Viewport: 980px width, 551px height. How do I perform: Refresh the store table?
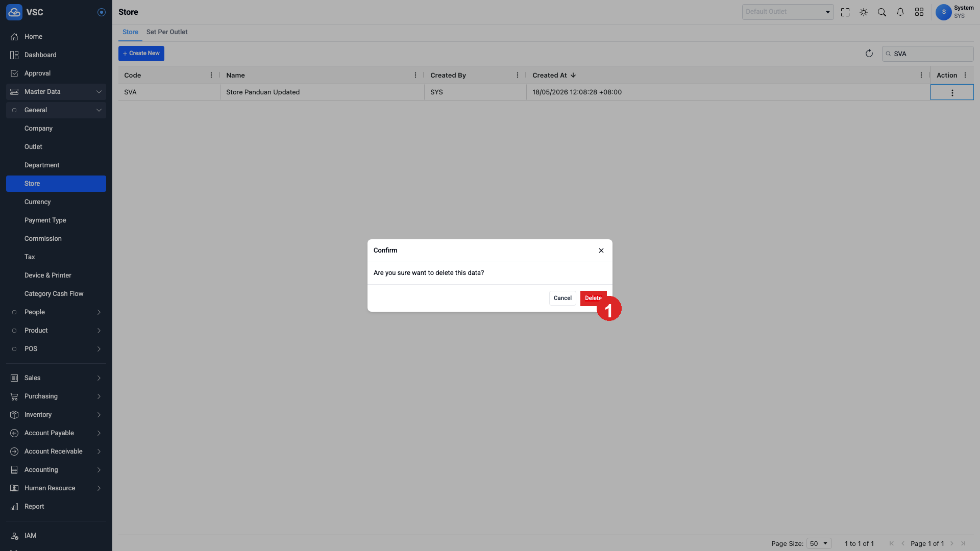(x=869, y=54)
